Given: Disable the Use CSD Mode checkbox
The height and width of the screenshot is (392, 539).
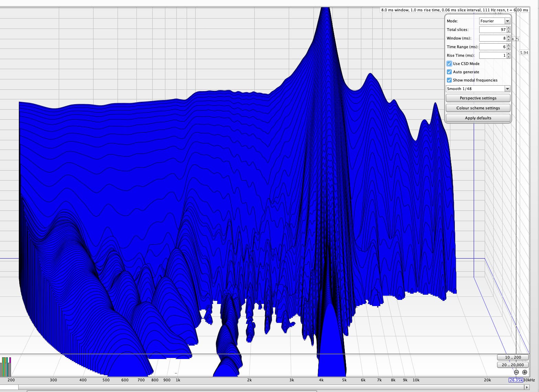Looking at the screenshot, I should click(x=449, y=64).
